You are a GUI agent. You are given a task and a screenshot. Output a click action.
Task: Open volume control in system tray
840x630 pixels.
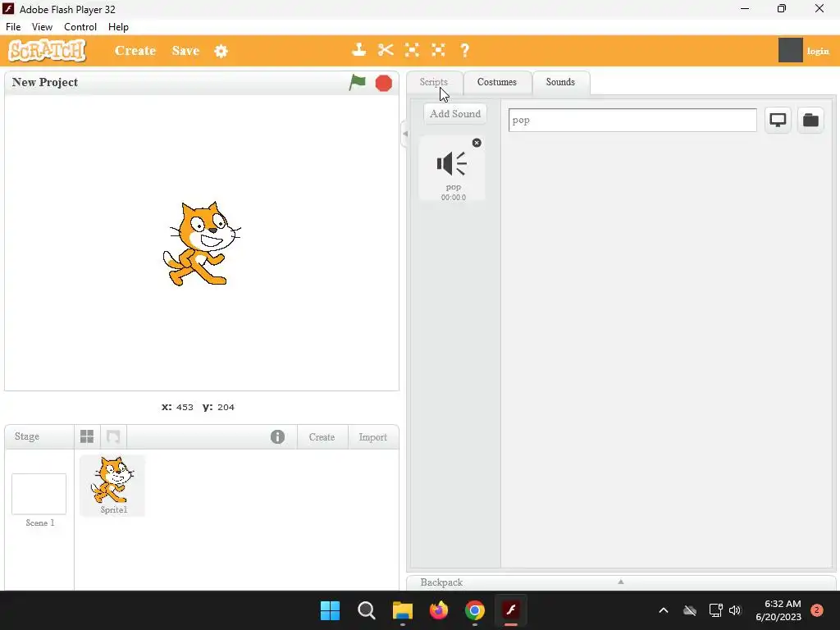coord(735,610)
